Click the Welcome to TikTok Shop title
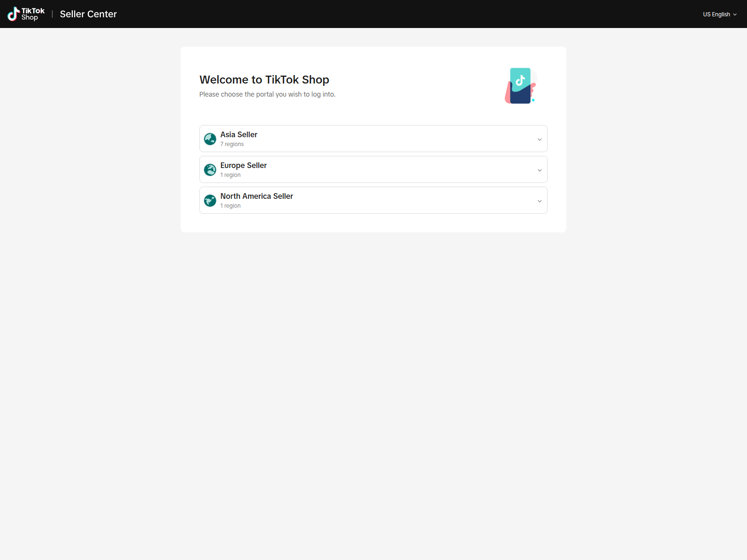This screenshot has height=560, width=747. click(264, 79)
